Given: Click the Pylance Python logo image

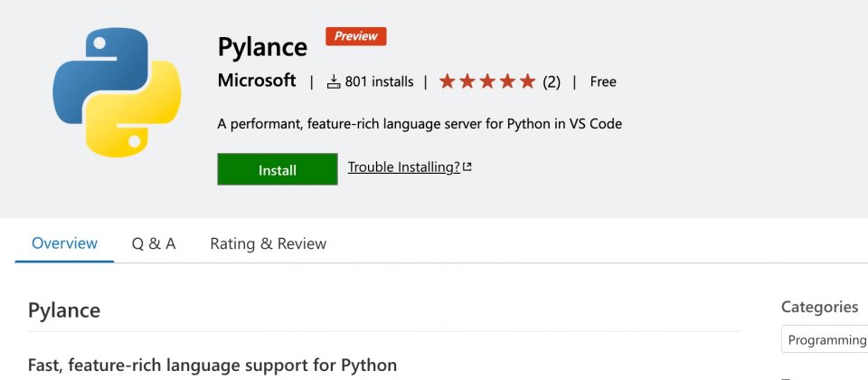Looking at the screenshot, I should pyautogui.click(x=117, y=92).
